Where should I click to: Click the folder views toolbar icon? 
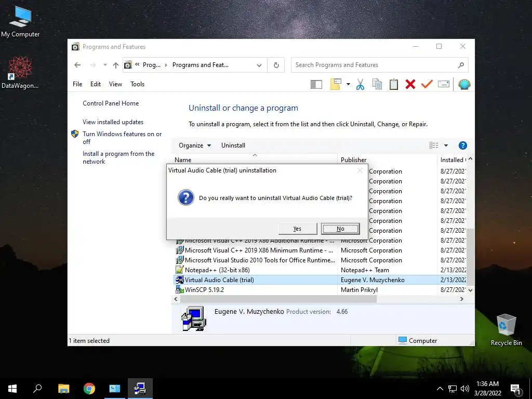click(336, 84)
